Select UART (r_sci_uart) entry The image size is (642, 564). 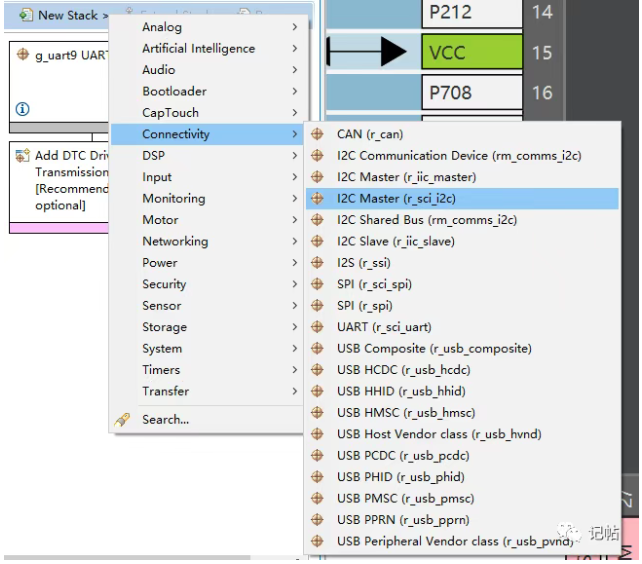click(x=462, y=327)
